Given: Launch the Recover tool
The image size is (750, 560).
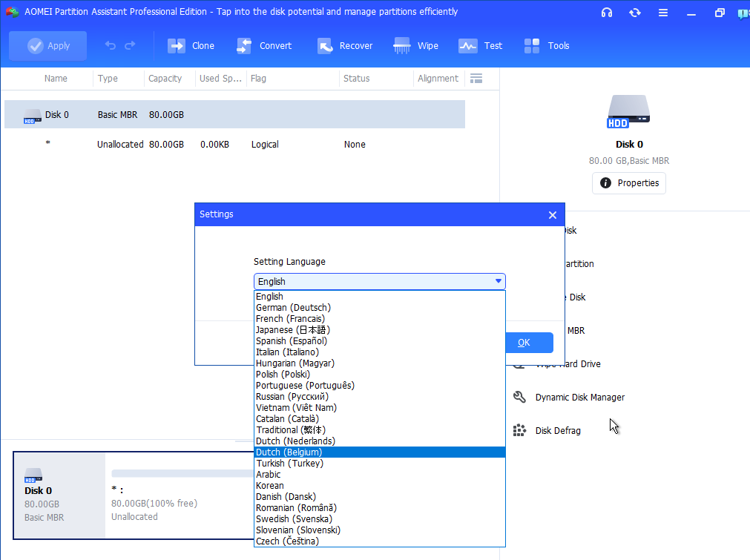Looking at the screenshot, I should 325,46.
